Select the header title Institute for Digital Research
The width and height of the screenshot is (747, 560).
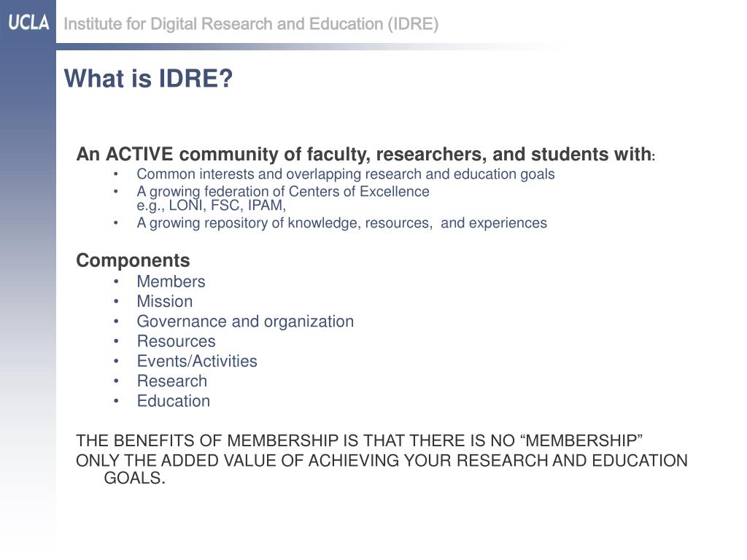coord(251,24)
